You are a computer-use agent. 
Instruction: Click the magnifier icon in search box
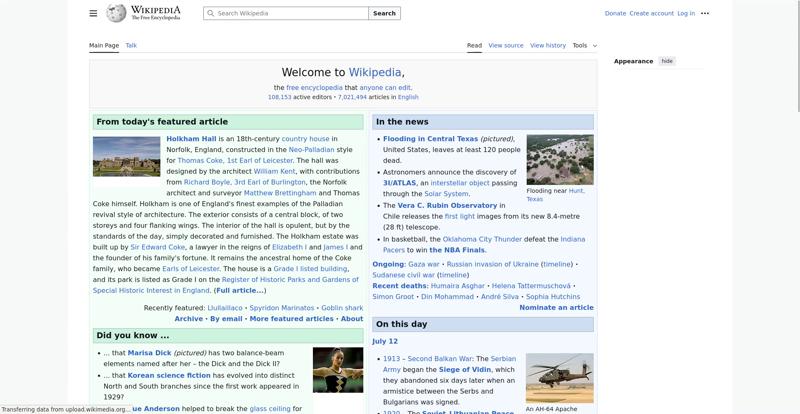210,13
